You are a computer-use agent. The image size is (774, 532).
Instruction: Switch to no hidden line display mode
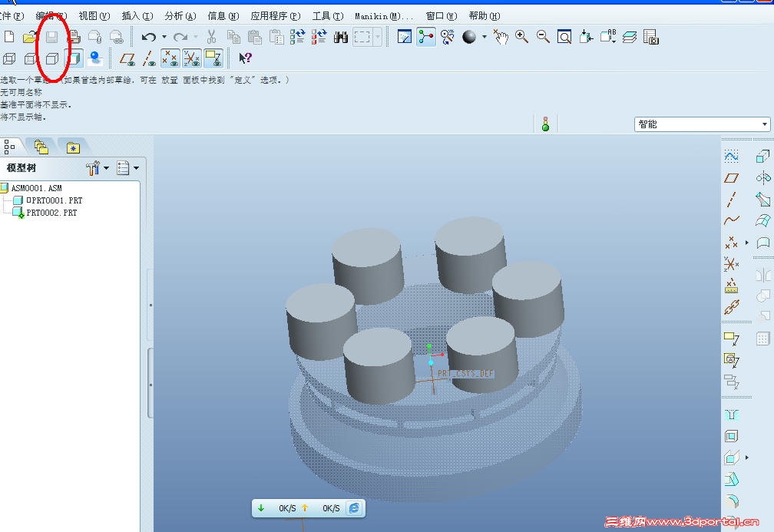click(x=52, y=58)
